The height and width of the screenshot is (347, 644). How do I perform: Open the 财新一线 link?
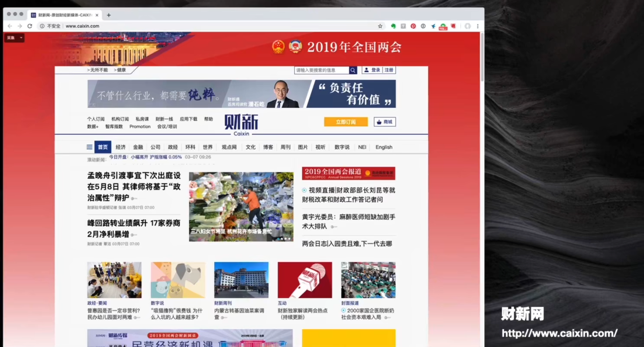[164, 119]
